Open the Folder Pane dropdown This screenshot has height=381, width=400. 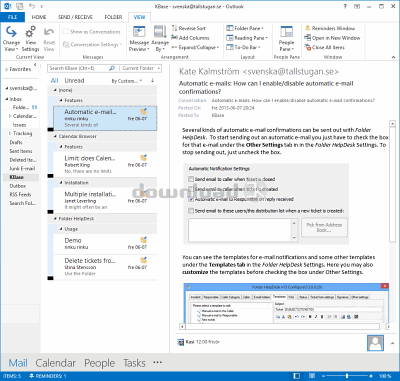[245, 29]
